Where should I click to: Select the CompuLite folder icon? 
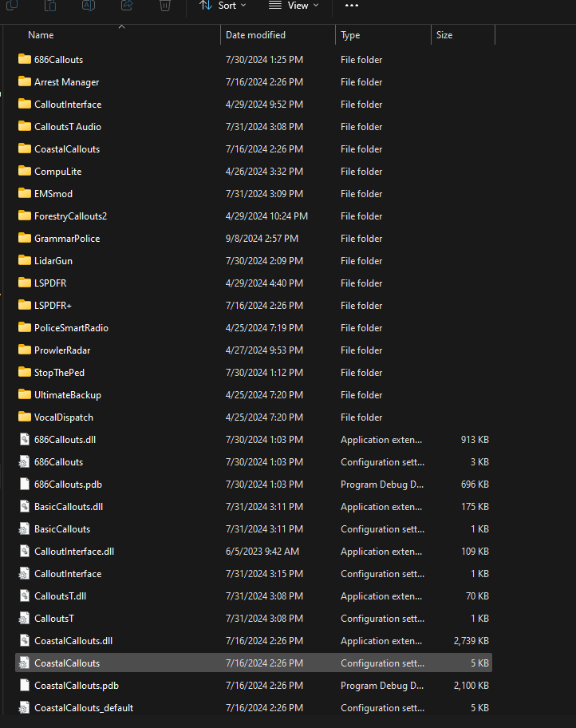click(x=25, y=171)
